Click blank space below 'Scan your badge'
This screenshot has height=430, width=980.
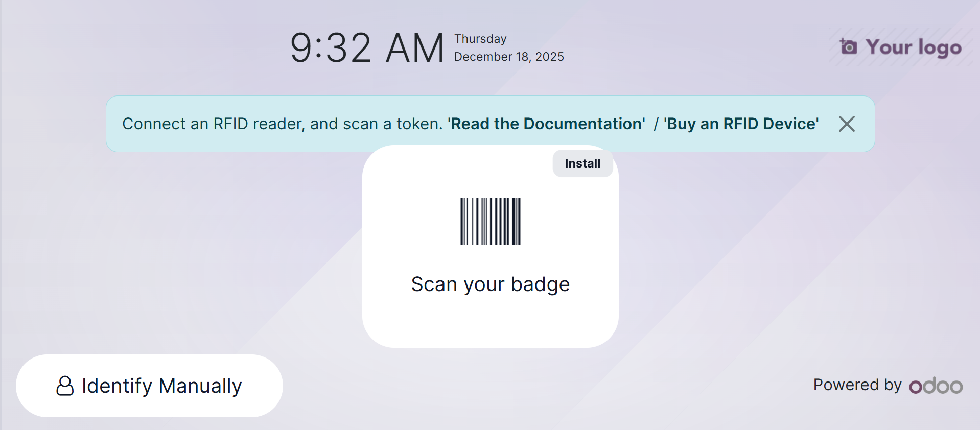490,322
